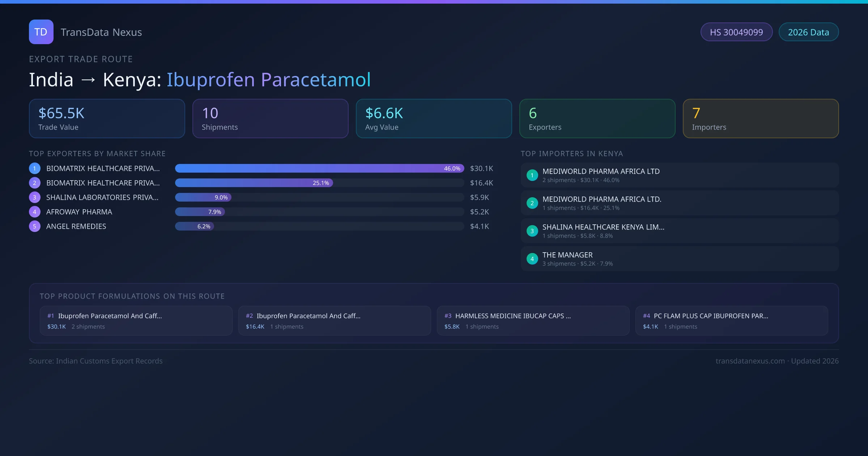This screenshot has width=868, height=456.
Task: Click the 25.1% market share bar
Action: [x=254, y=183]
